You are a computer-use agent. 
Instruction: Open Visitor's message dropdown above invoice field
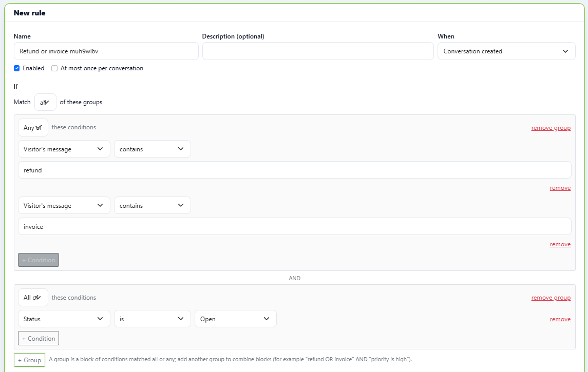[64, 205]
